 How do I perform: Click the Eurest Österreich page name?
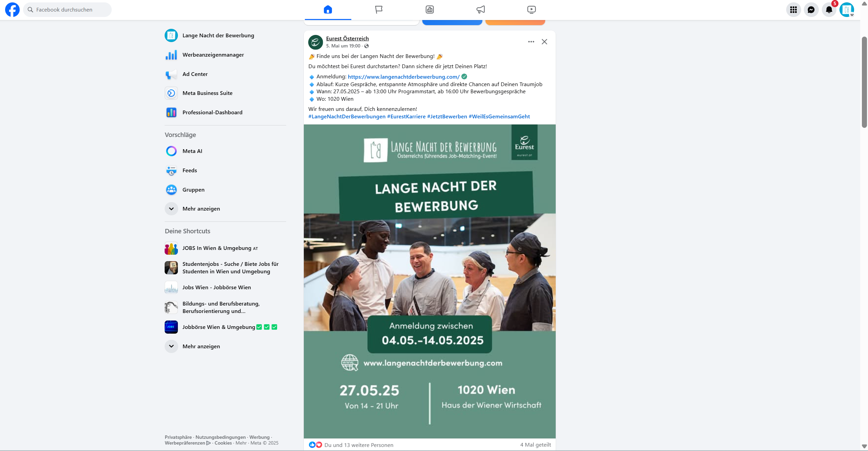coord(347,38)
